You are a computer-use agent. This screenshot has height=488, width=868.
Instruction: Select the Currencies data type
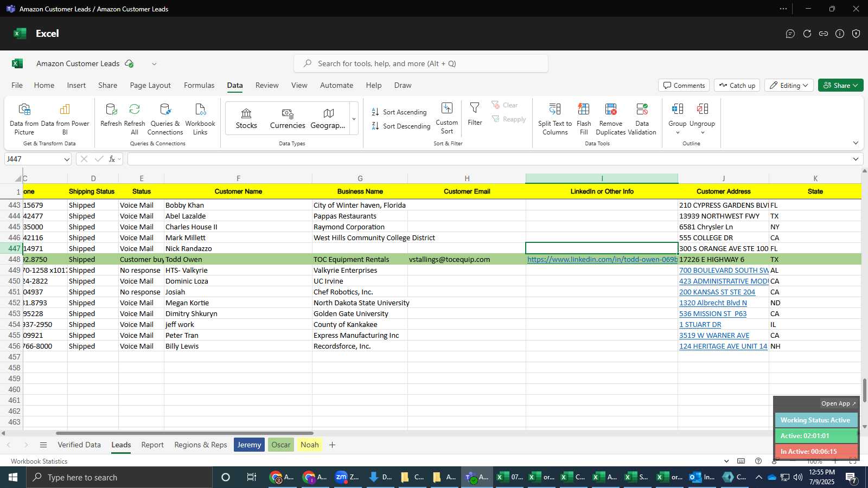[x=288, y=119]
